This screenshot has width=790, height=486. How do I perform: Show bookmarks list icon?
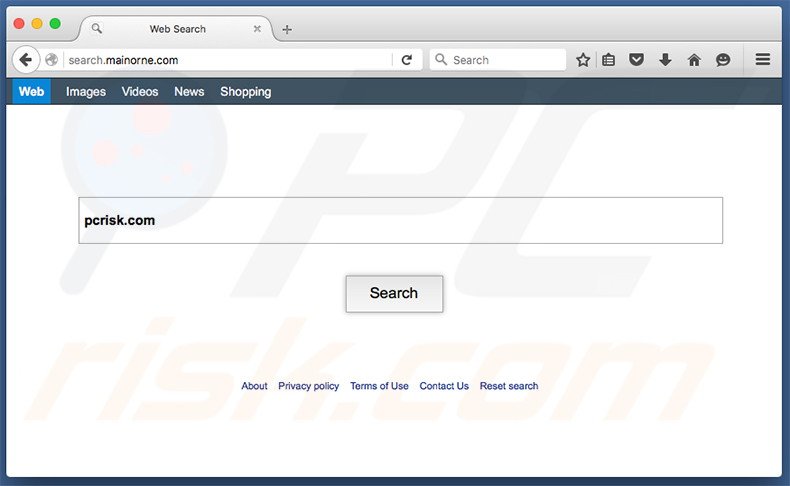click(609, 60)
